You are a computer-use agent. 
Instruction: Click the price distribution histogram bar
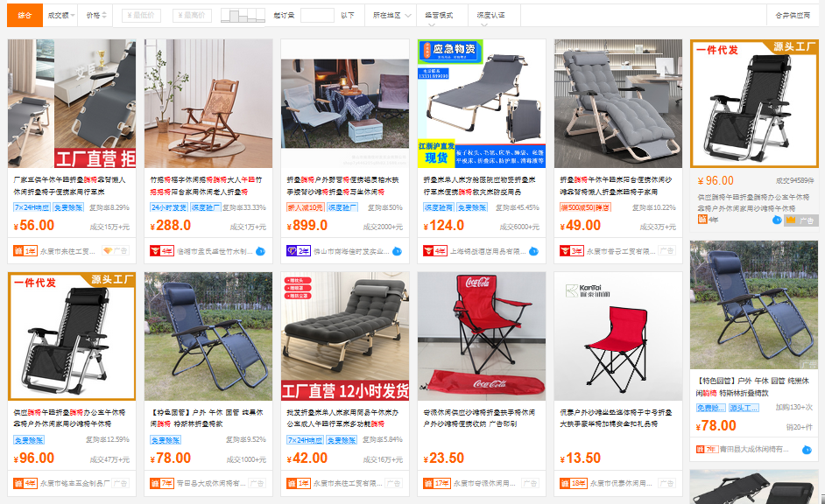coord(243,15)
